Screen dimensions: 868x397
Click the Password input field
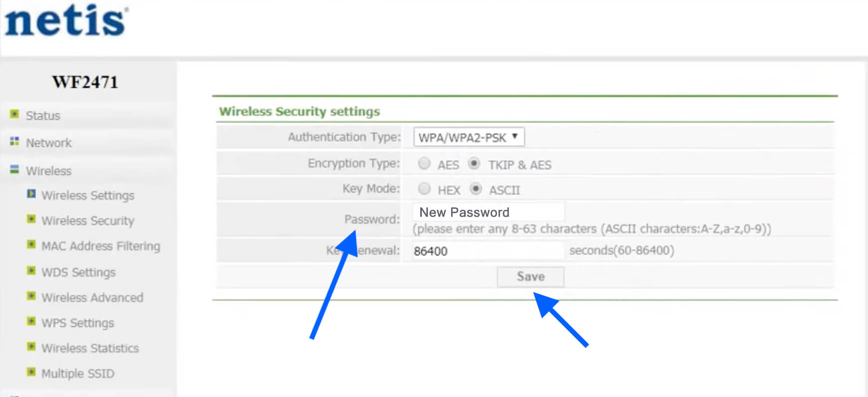point(488,212)
